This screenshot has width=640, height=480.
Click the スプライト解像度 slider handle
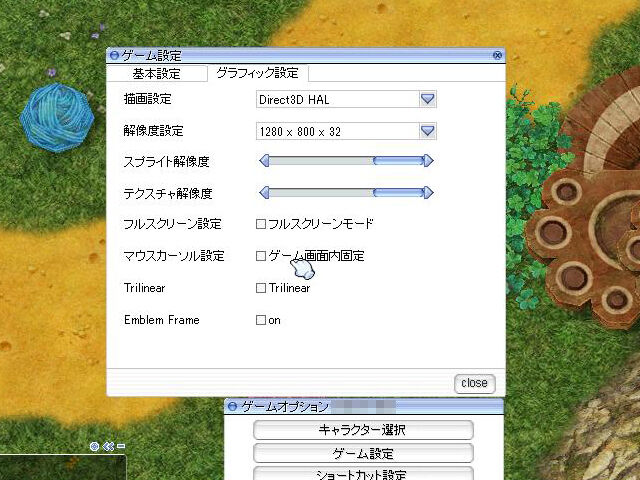(398, 161)
